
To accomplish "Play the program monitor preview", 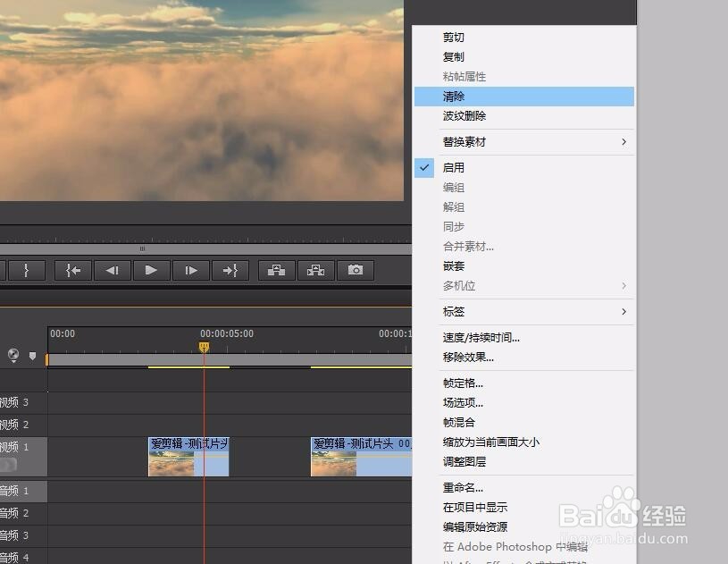I will (x=151, y=270).
